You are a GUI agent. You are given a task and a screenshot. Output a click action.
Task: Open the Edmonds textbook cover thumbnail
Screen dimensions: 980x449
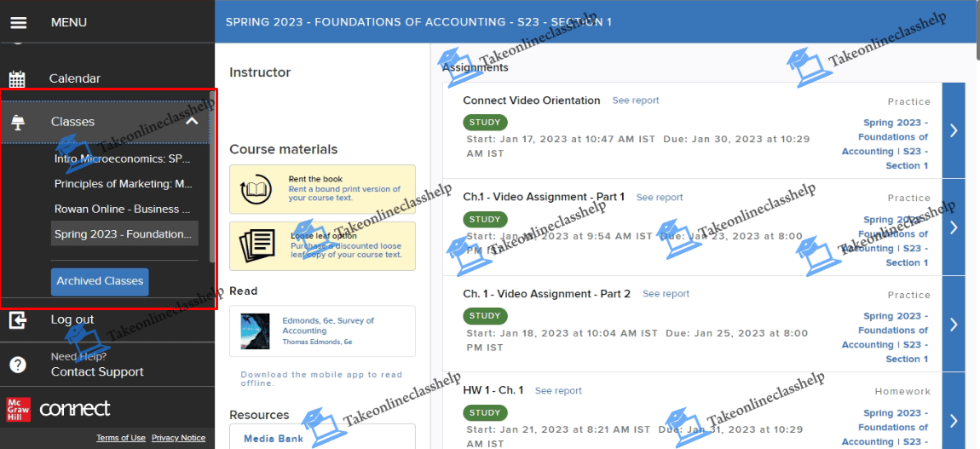[x=255, y=331]
